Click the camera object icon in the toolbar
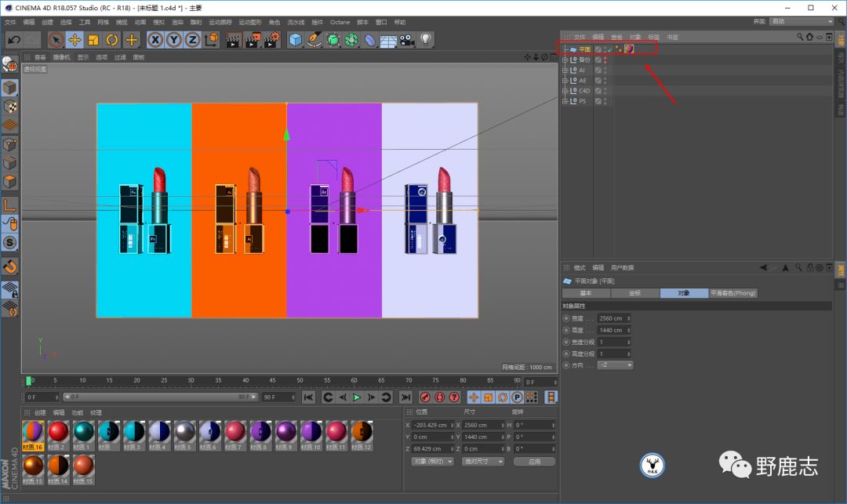847x504 pixels. [407, 40]
